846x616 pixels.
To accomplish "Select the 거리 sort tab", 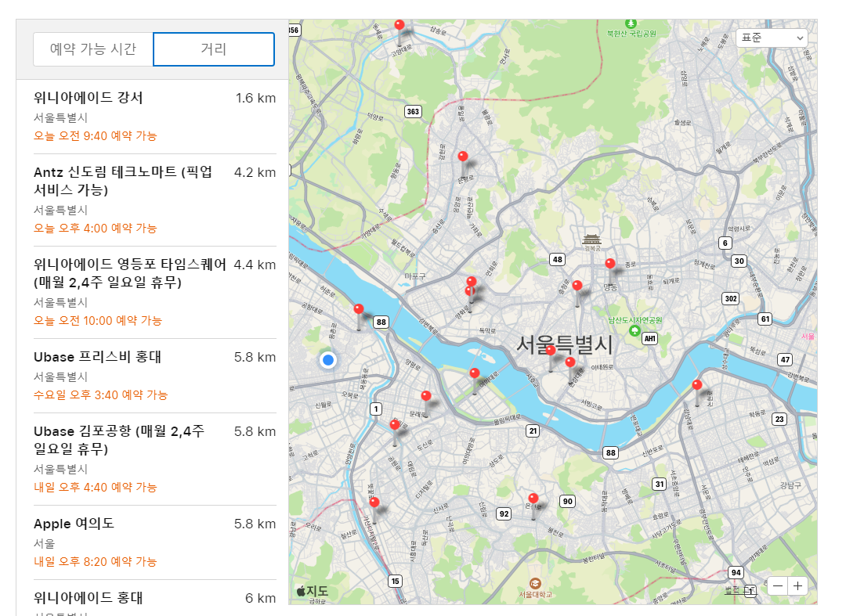I will point(214,49).
